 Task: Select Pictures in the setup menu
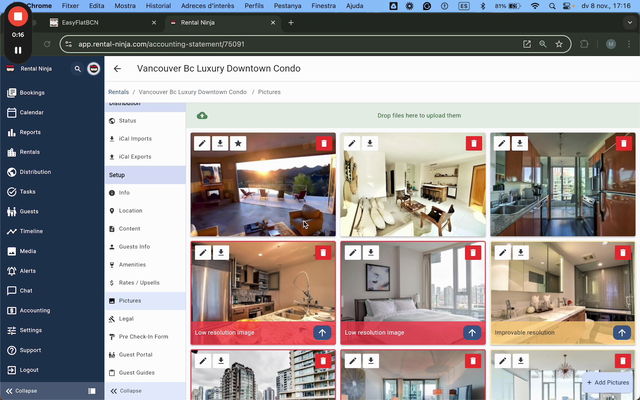tap(145, 300)
